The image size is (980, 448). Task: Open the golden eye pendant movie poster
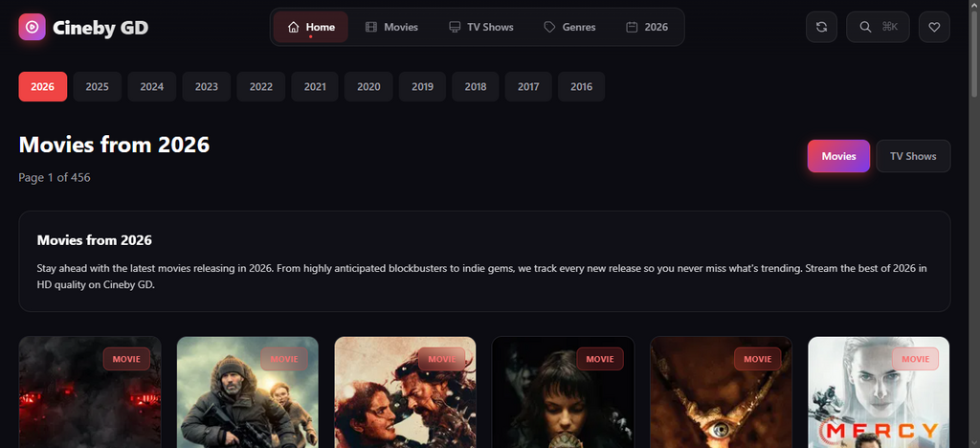point(721,392)
